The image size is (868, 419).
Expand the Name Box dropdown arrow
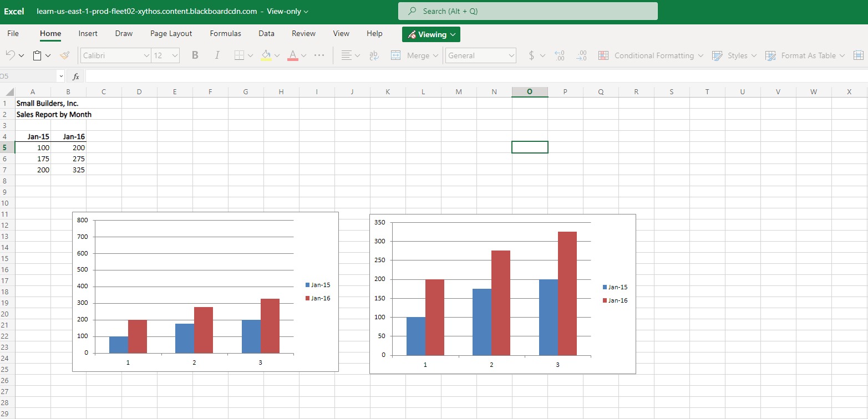click(60, 76)
